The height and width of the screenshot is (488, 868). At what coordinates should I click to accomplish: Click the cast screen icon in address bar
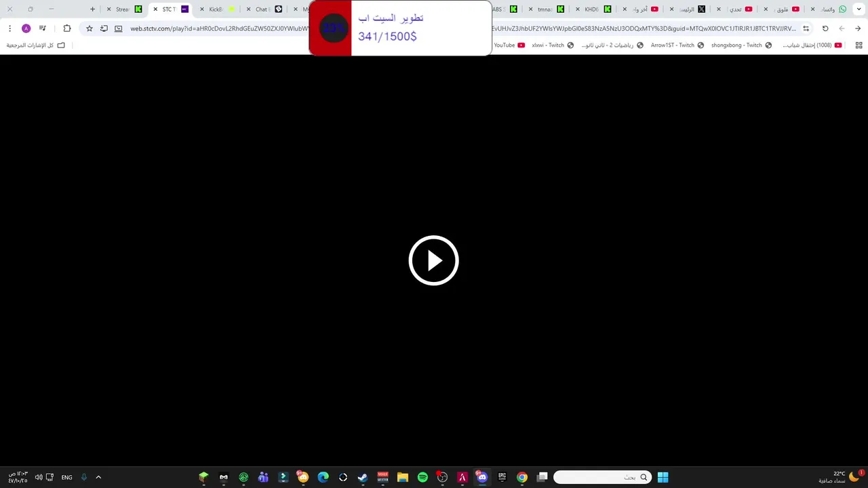tap(119, 28)
